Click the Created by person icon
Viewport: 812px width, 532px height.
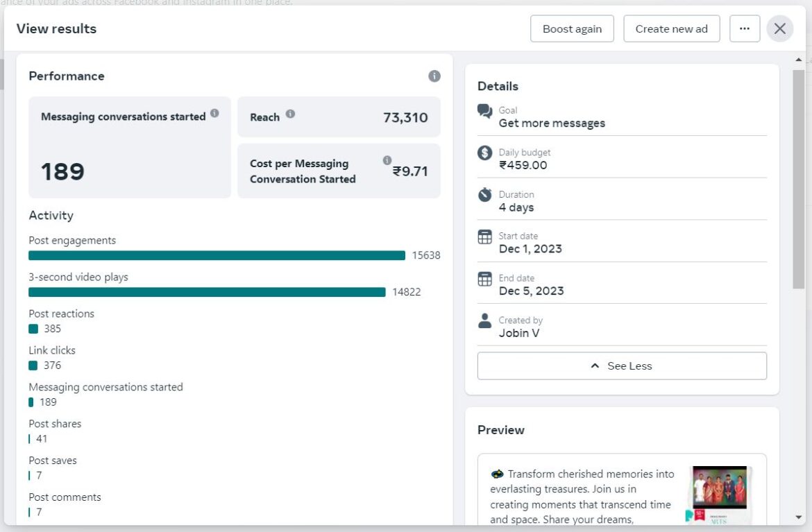tap(484, 321)
